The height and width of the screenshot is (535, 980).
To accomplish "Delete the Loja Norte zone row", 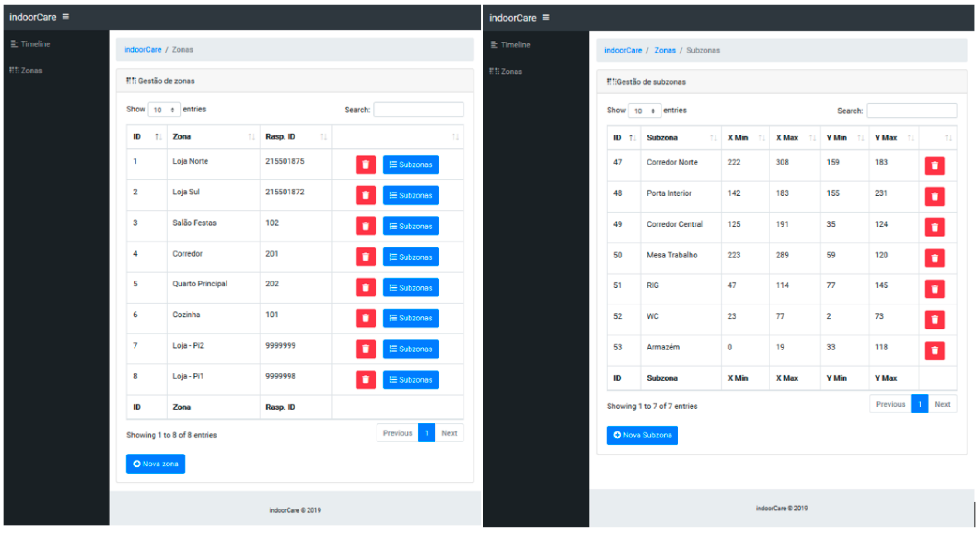I will pyautogui.click(x=365, y=165).
